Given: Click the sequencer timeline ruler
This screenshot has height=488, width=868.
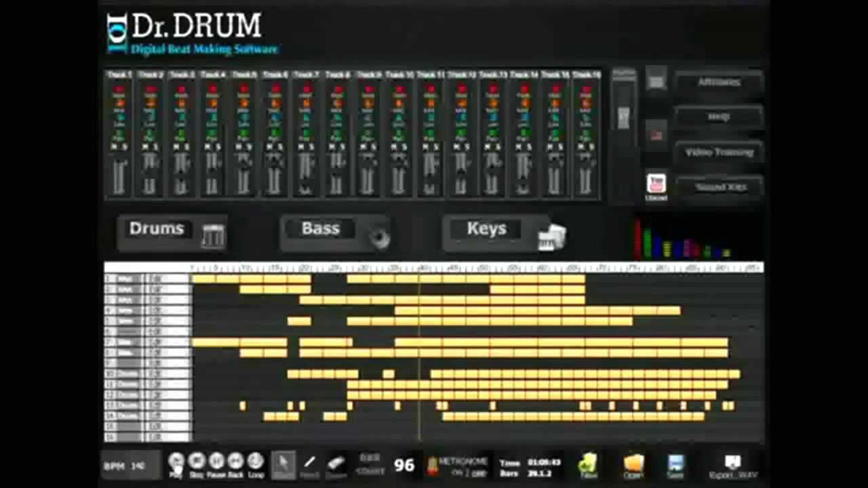Looking at the screenshot, I should click(477, 268).
